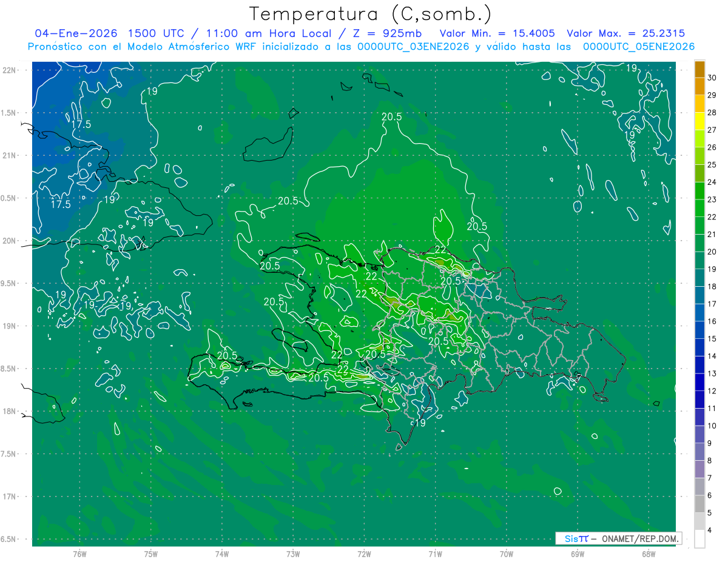This screenshot has width=728, height=562.
Task: Click the "19N" latitude label
Action: pyautogui.click(x=10, y=326)
